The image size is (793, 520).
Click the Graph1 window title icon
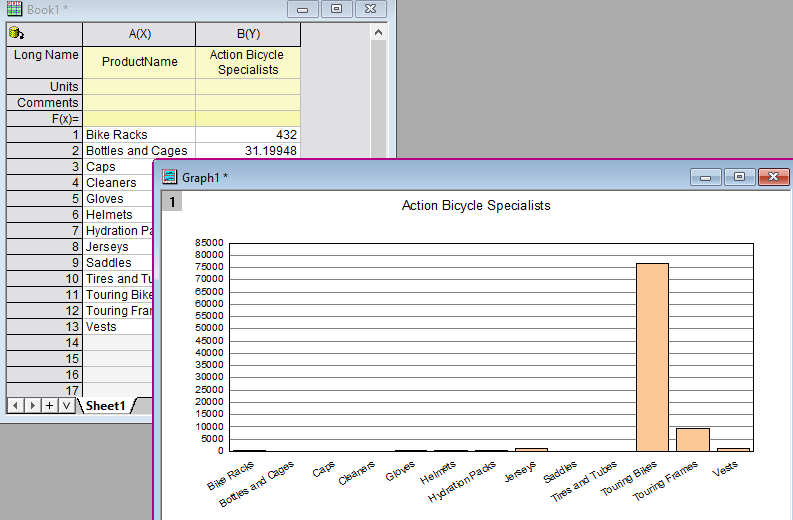pyautogui.click(x=170, y=177)
